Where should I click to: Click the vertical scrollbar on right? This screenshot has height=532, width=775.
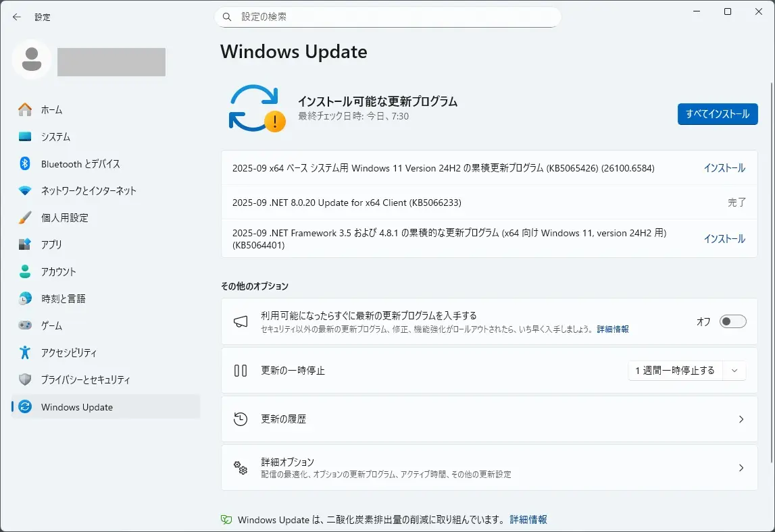[x=772, y=271]
